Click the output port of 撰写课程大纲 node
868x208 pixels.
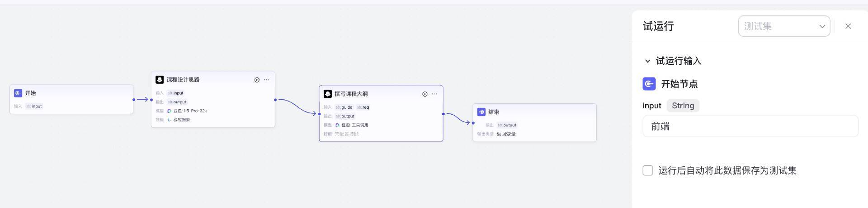(x=443, y=114)
